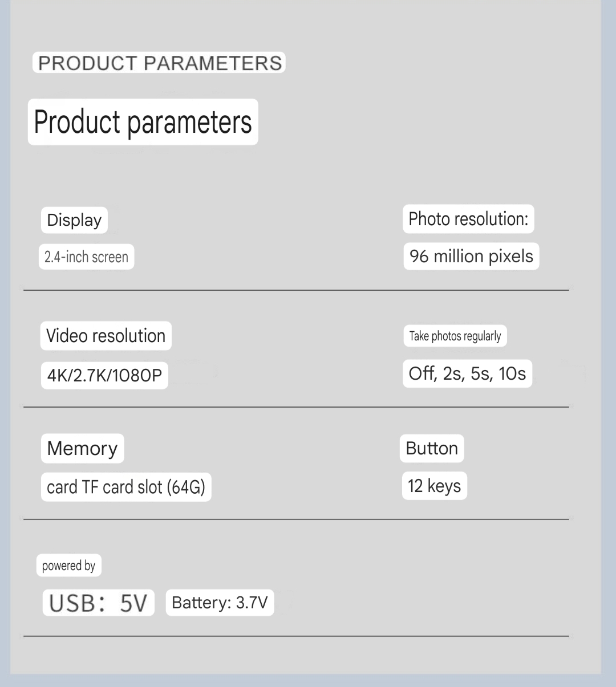Select the 2.4-inch screen text

pyautogui.click(x=86, y=257)
